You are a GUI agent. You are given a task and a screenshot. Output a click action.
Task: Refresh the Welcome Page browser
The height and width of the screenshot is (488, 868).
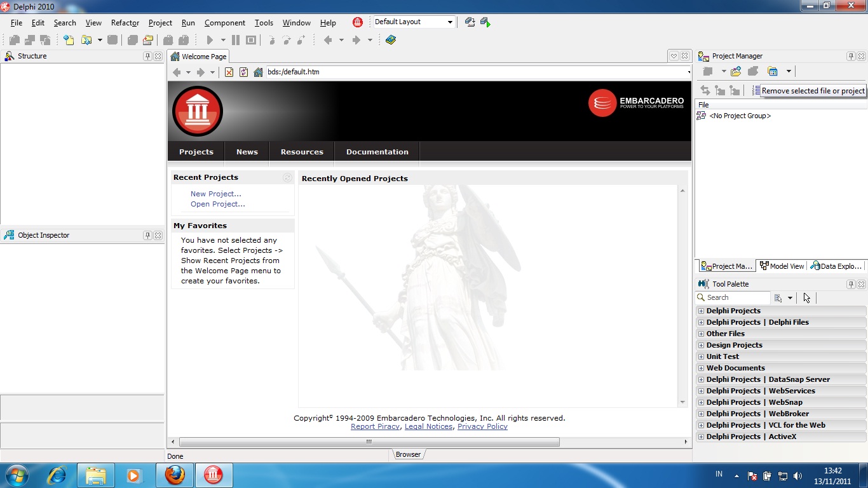coord(243,72)
